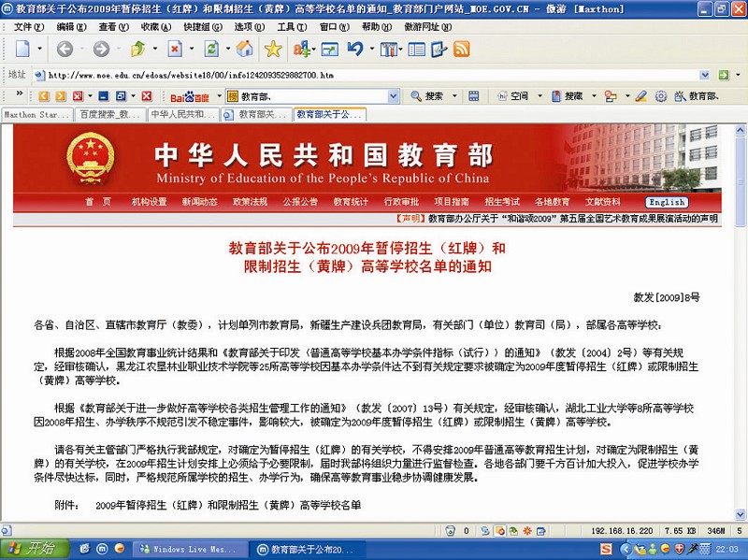This screenshot has height=560, width=748.
Task: Switch to the 百度搜索 tab
Action: click(x=109, y=115)
